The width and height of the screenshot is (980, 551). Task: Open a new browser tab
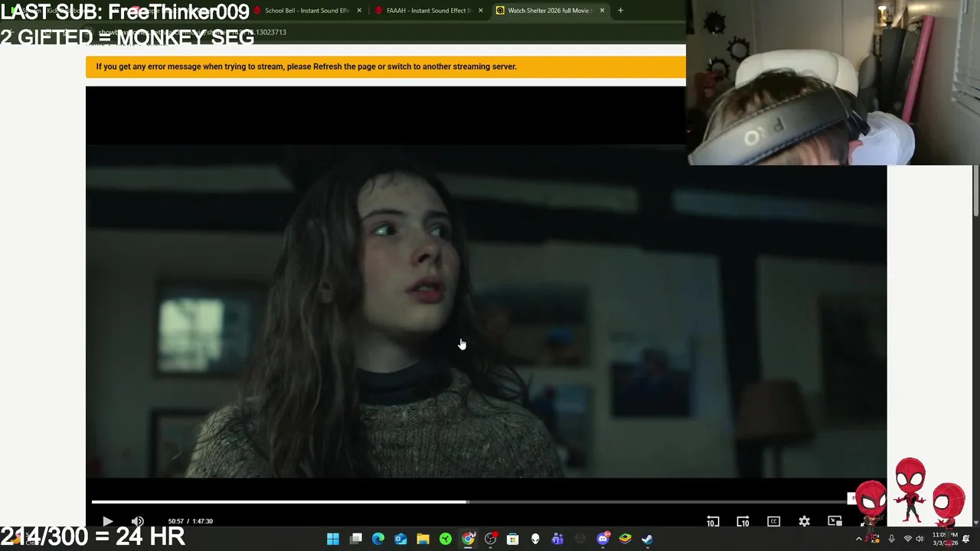[620, 11]
